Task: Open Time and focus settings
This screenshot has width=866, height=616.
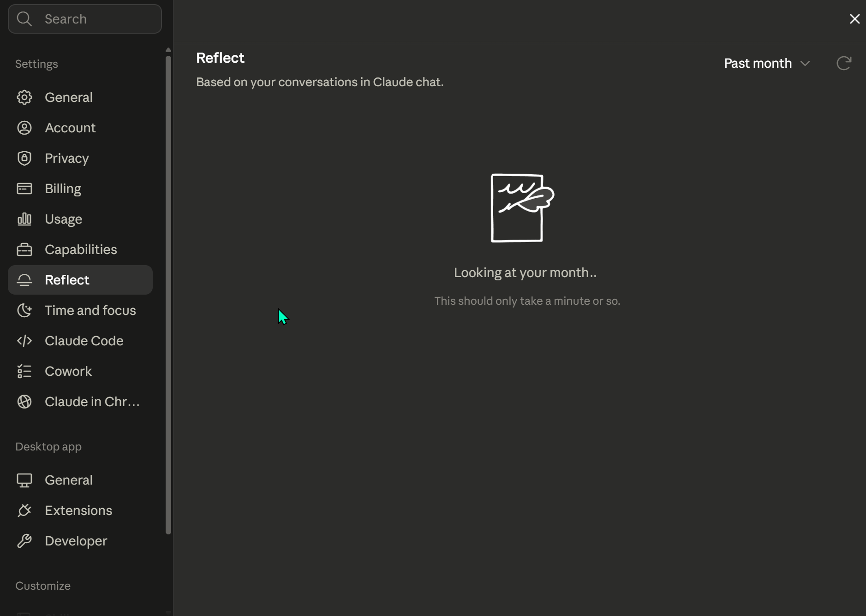Action: pyautogui.click(x=80, y=310)
